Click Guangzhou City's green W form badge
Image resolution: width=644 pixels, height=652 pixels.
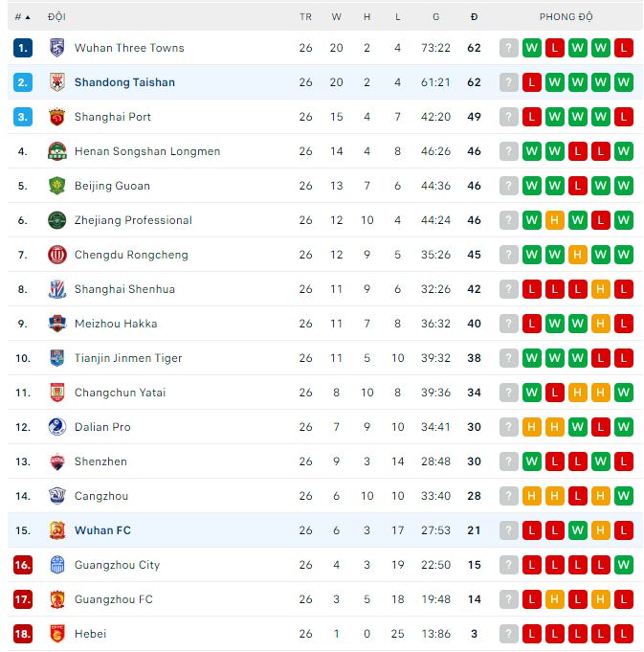click(624, 565)
